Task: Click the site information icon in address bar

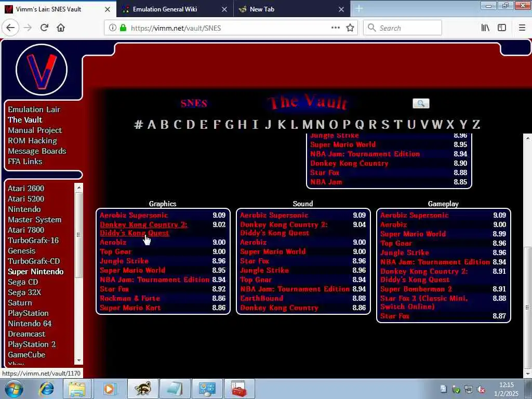Action: [x=113, y=28]
